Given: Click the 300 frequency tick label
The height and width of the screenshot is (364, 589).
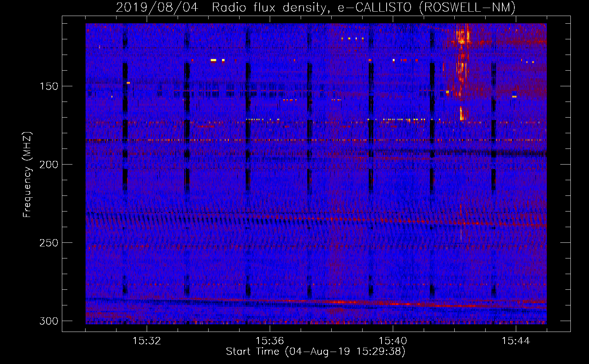Looking at the screenshot, I should (49, 321).
